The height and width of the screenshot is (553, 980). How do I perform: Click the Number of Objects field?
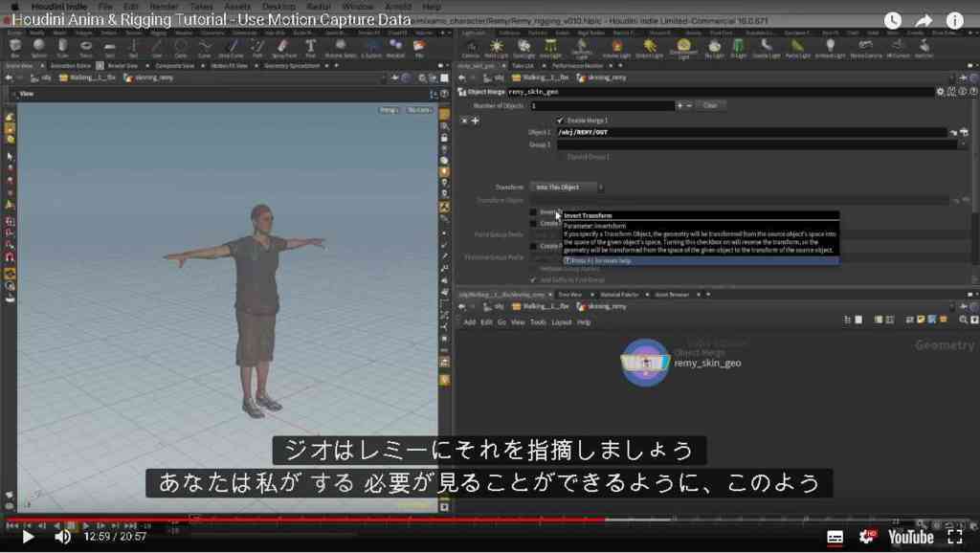[x=603, y=105]
